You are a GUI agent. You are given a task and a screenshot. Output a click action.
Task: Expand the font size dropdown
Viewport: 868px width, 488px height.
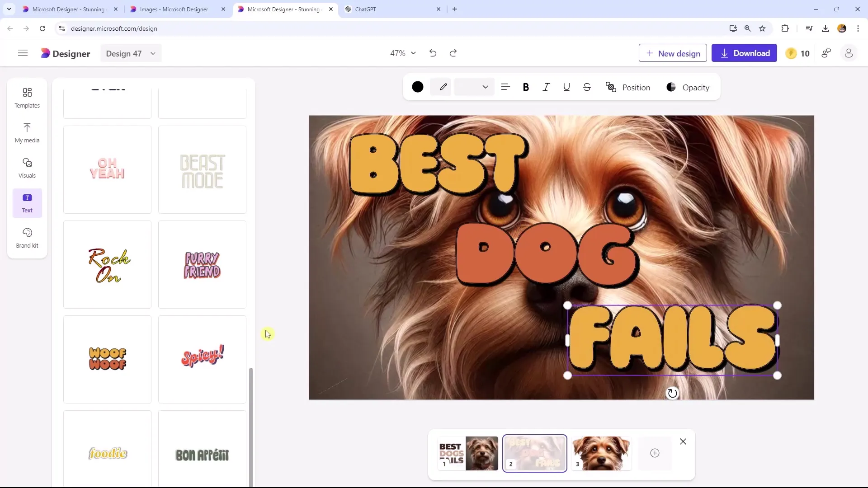pos(473,87)
